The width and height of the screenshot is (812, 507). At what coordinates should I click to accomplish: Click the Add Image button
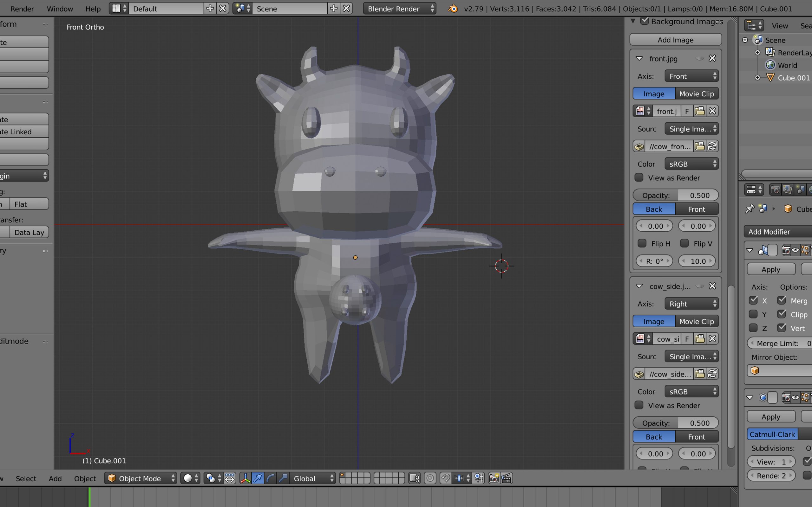[675, 40]
